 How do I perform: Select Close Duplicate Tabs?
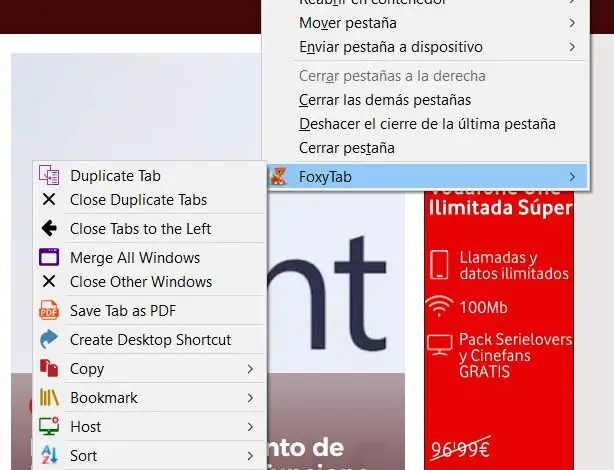coord(150,200)
